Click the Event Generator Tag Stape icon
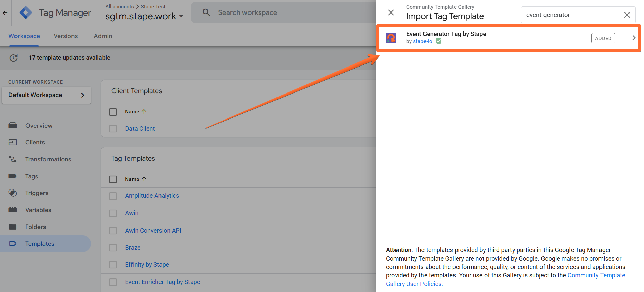This screenshot has height=292, width=644. pos(391,38)
